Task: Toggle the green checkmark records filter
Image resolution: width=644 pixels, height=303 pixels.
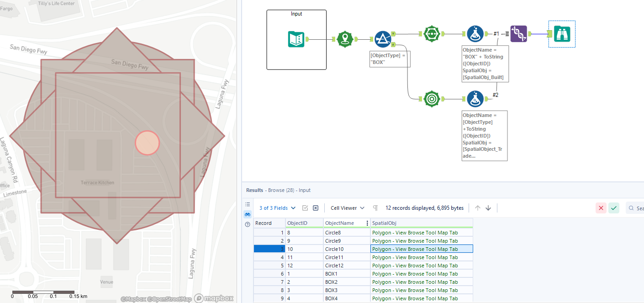Action: (613, 208)
